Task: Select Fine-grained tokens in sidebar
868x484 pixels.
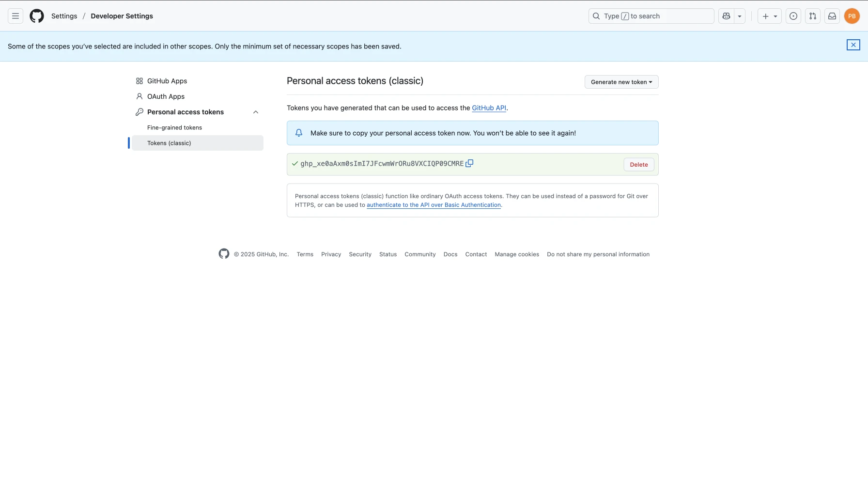Action: click(174, 127)
